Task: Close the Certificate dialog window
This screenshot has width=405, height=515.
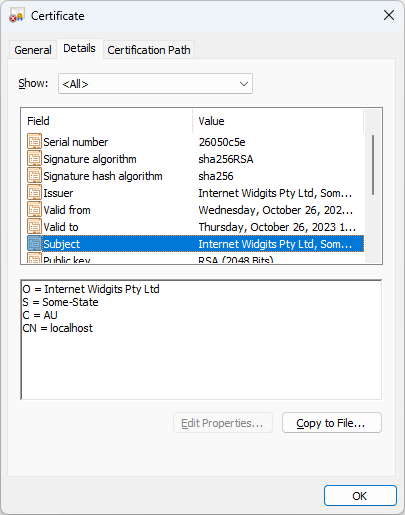Action: coord(389,15)
